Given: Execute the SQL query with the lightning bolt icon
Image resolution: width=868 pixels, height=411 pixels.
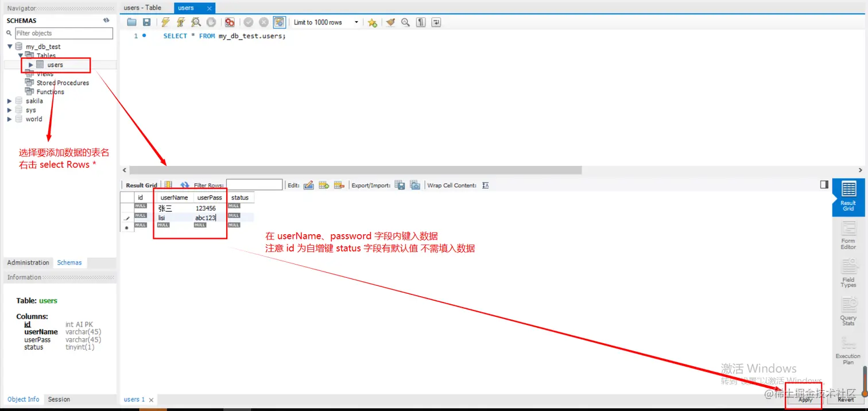Looking at the screenshot, I should (165, 22).
